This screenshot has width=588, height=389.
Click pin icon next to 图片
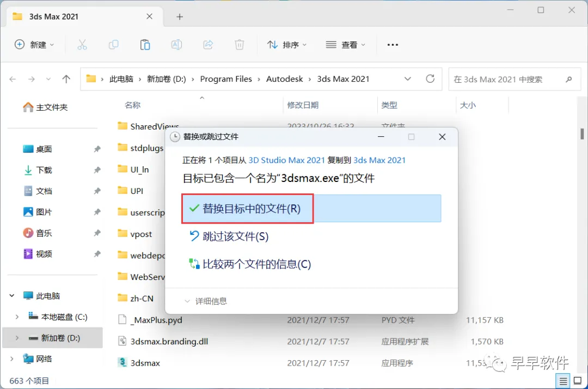[97, 212]
